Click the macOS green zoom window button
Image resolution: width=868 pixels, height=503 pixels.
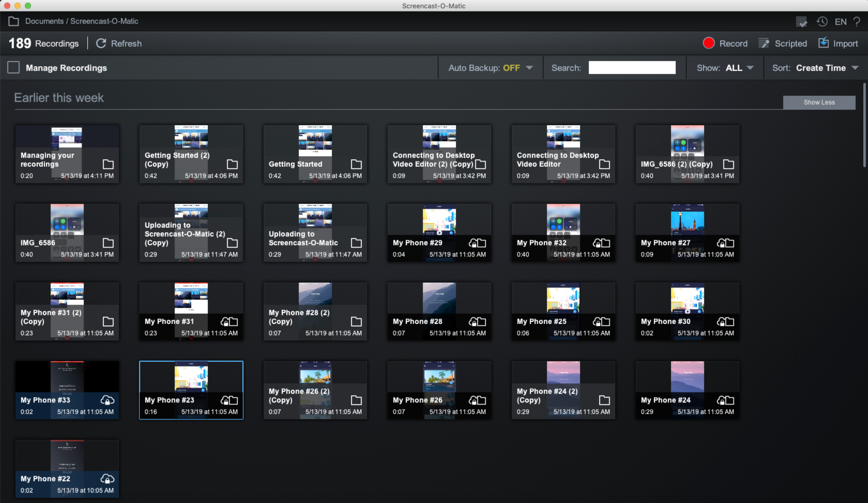pos(28,6)
